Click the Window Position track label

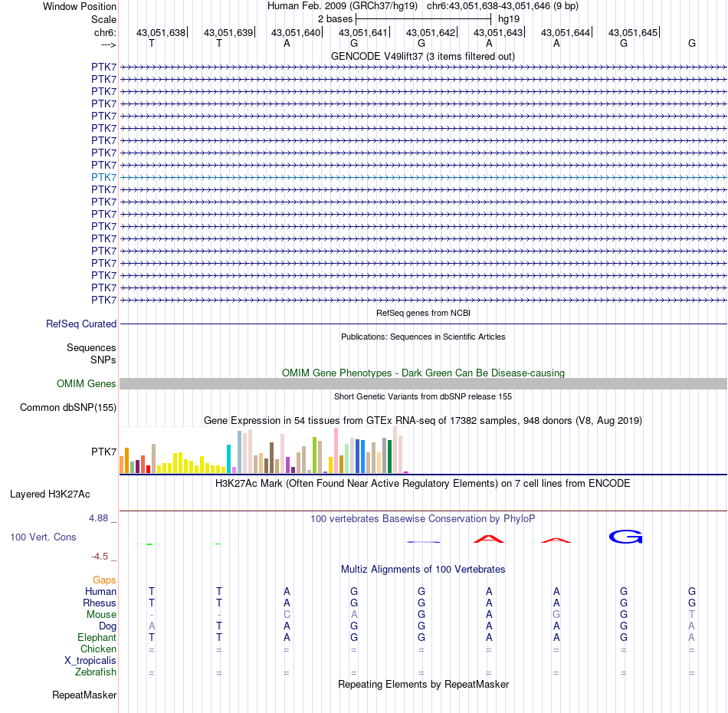(80, 6)
